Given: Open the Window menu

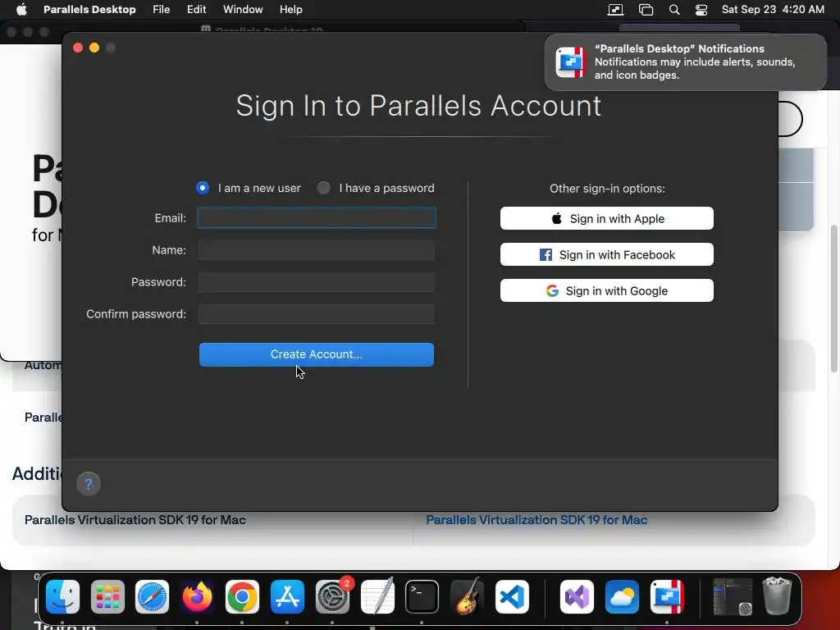Looking at the screenshot, I should pyautogui.click(x=243, y=10).
